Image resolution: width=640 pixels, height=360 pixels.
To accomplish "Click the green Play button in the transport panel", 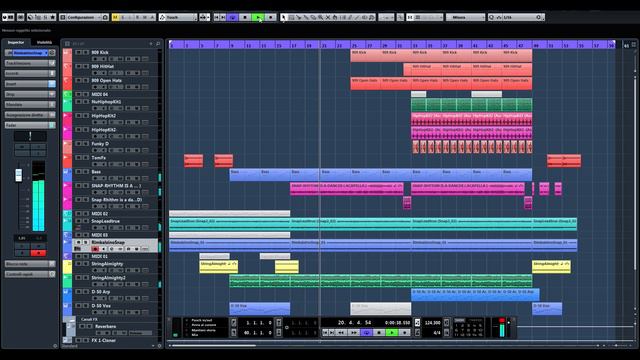I will click(392, 333).
